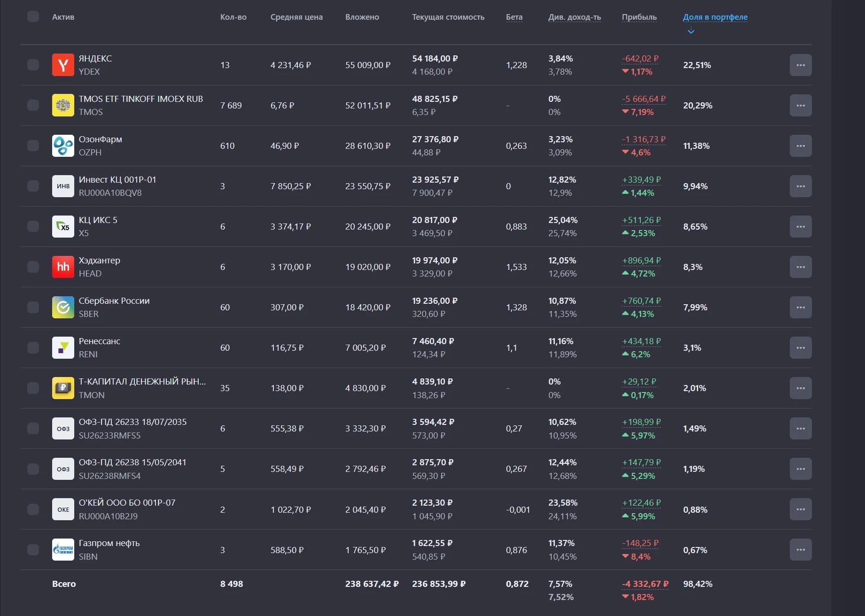Viewport: 865px width, 616px height.
Task: Click the TMON money market fund icon
Action: click(63, 388)
